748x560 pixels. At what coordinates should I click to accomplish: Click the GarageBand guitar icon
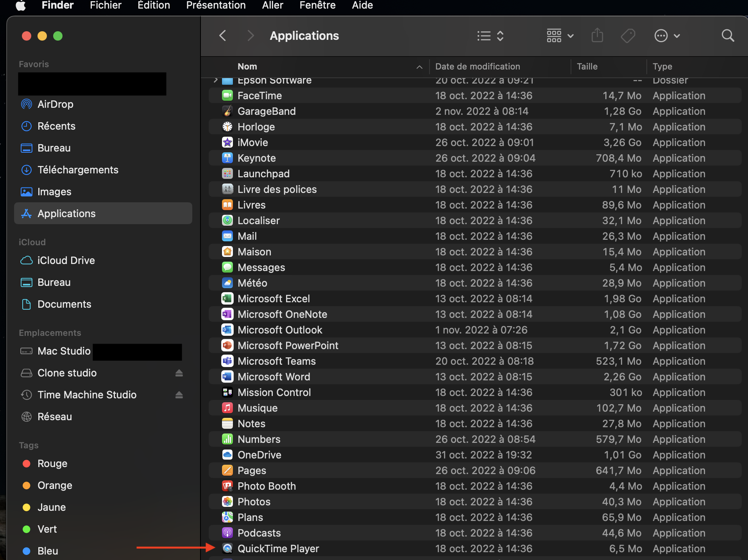click(227, 111)
